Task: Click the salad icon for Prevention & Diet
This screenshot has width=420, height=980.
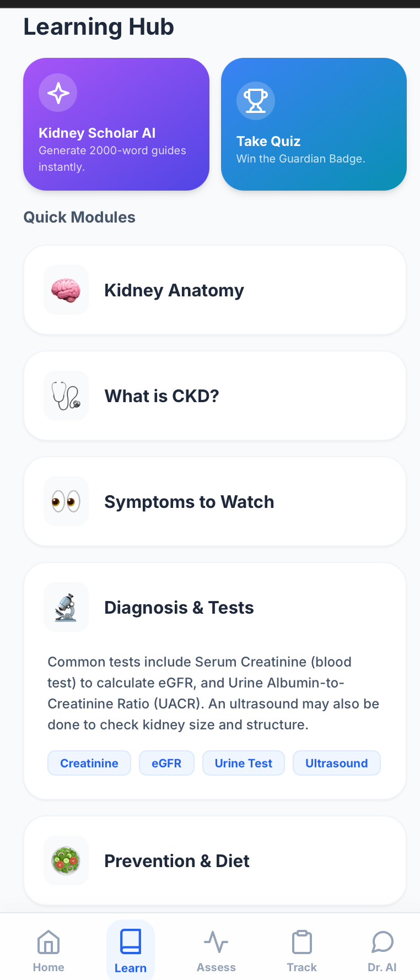Action: [66, 860]
